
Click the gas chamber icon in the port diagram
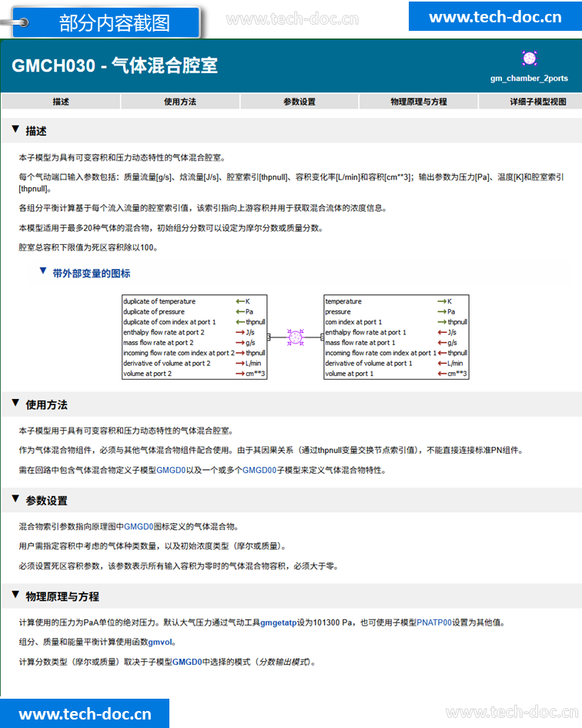295,337
